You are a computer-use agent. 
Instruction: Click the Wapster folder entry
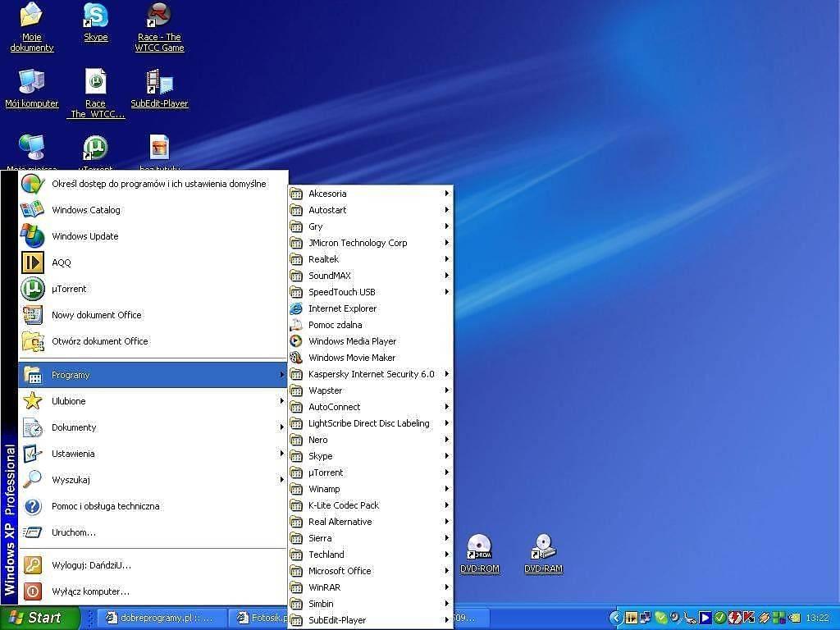(x=370, y=390)
